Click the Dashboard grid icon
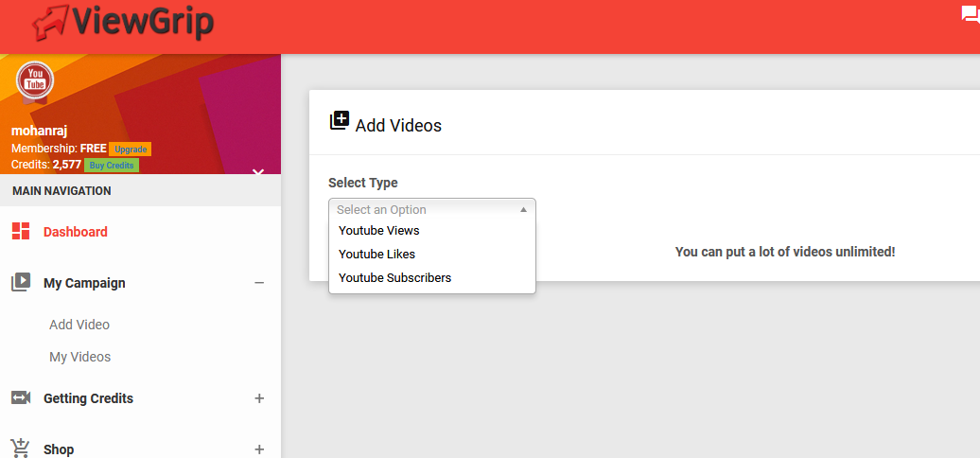Viewport: 980px width, 458px height. click(21, 231)
